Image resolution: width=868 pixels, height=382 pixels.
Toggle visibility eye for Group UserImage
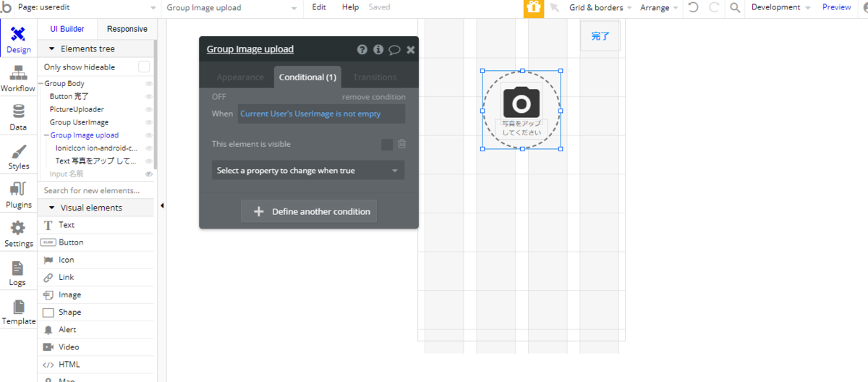(149, 123)
